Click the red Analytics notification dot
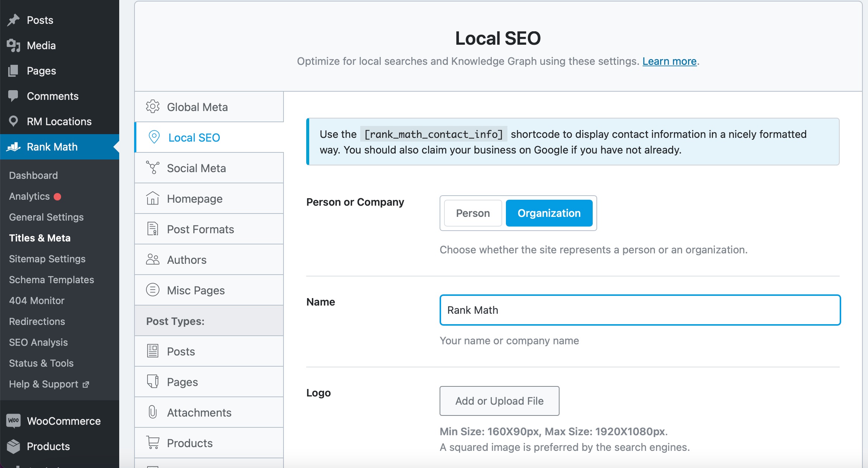This screenshot has width=868, height=468. [x=57, y=196]
